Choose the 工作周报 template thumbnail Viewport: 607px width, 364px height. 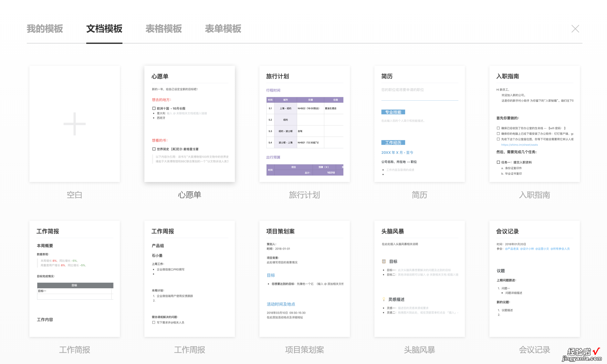click(x=190, y=279)
